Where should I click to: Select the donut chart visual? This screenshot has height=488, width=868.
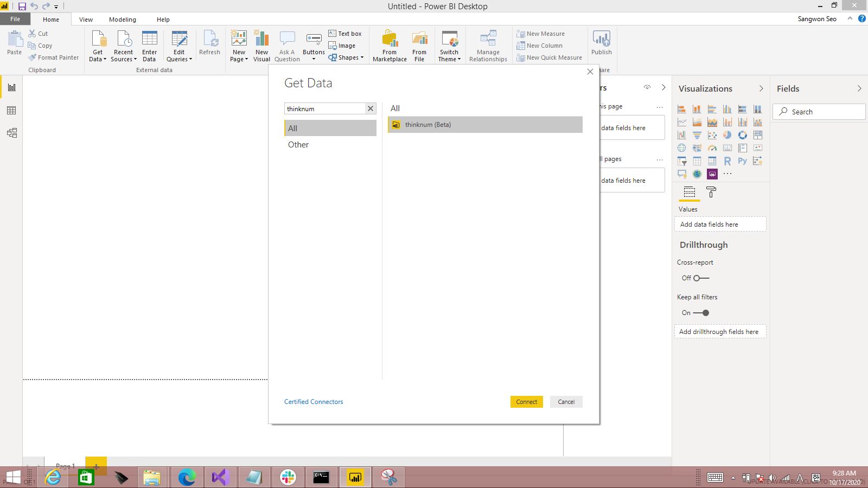pyautogui.click(x=743, y=135)
